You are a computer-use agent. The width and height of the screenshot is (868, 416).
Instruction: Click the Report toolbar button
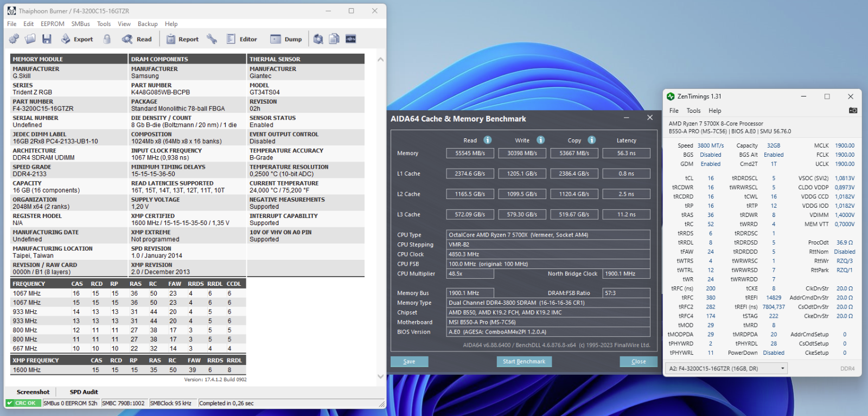[182, 39]
